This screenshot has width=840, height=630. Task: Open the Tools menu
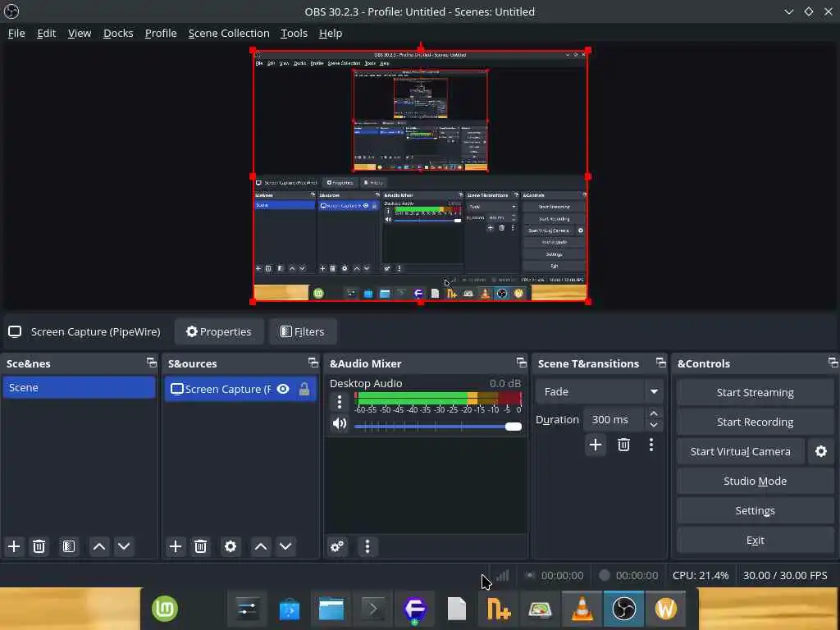[x=294, y=33]
